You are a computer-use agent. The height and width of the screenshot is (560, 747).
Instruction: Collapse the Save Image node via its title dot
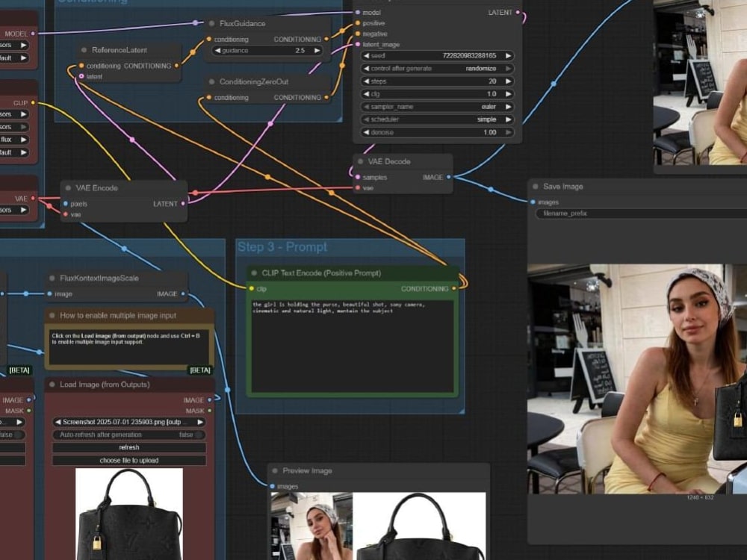click(x=535, y=187)
